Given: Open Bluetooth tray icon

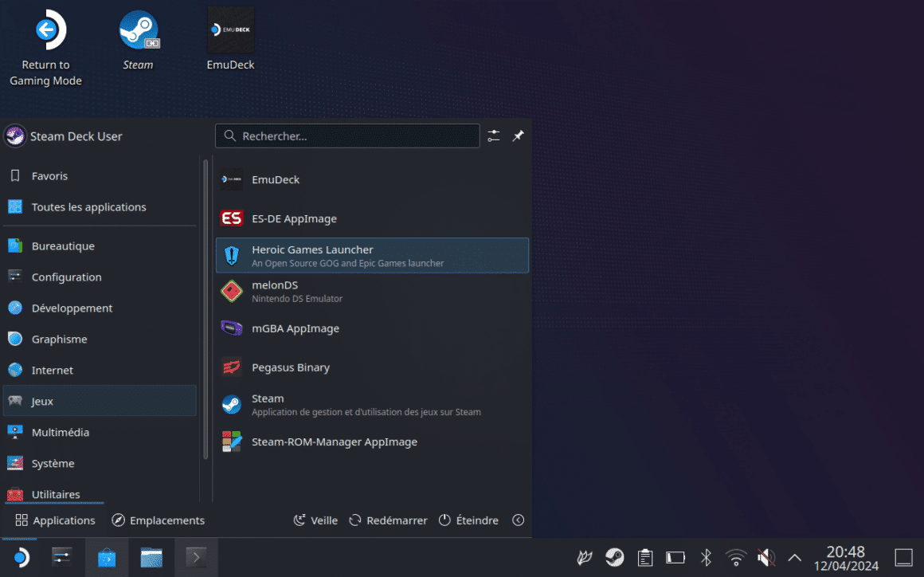Looking at the screenshot, I should pyautogui.click(x=706, y=558).
